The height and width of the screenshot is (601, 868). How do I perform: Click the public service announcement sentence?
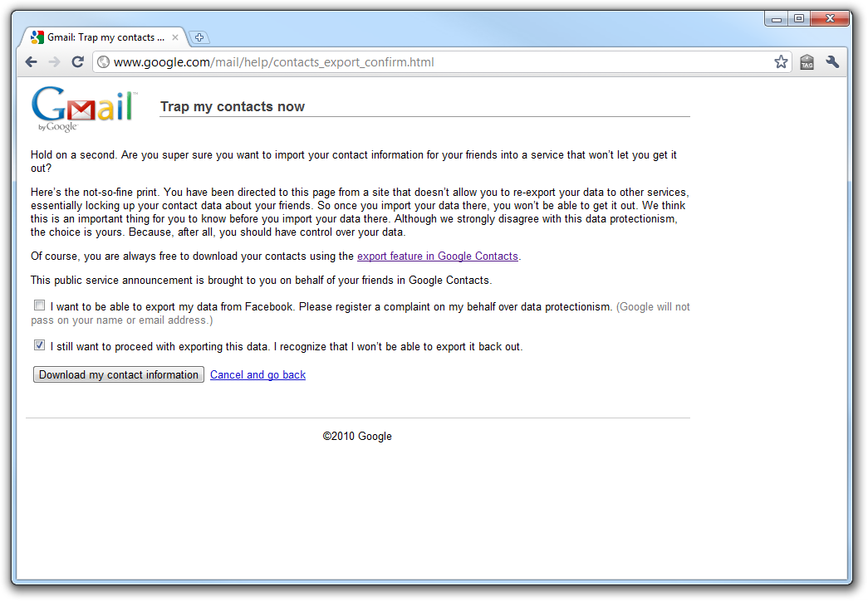click(262, 280)
